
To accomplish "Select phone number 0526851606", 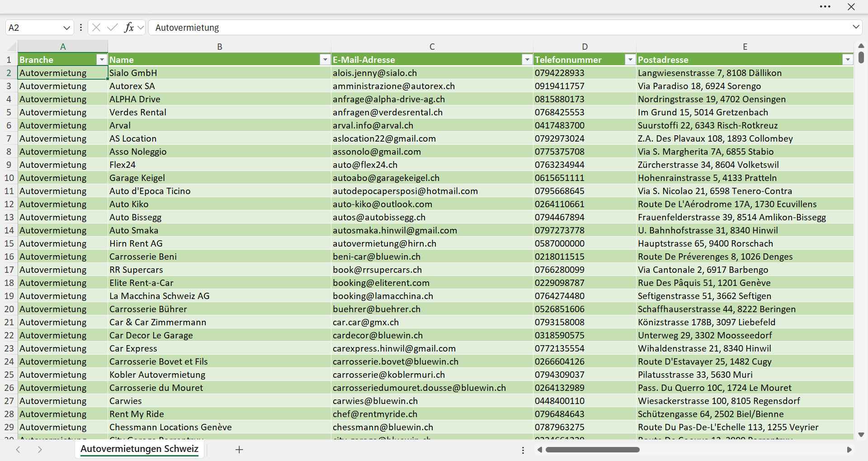I will 585,309.
